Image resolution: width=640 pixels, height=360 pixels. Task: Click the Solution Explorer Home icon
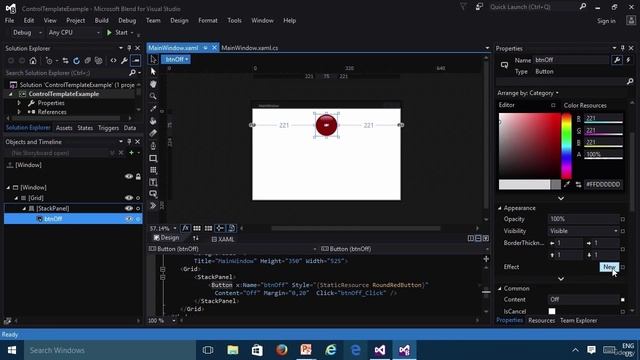click(x=33, y=61)
